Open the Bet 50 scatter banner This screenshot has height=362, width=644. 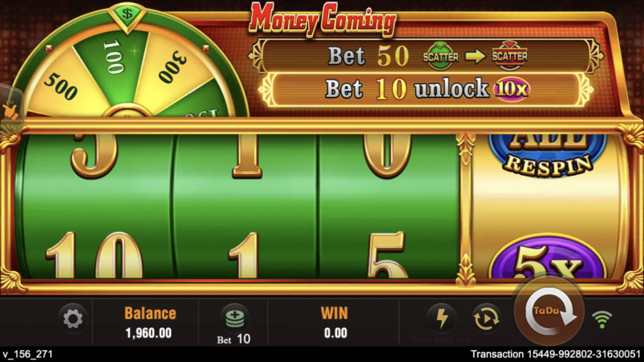(426, 56)
